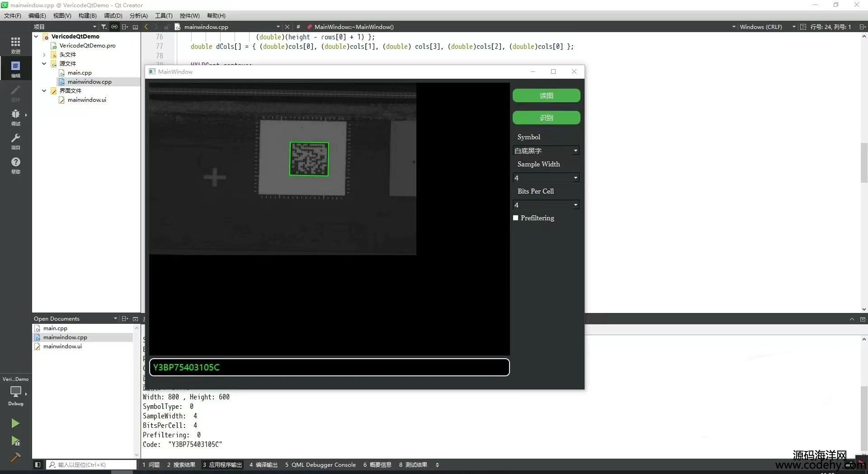Open the Welcome mode in the sidebar
The width and height of the screenshot is (868, 474).
tap(15, 45)
